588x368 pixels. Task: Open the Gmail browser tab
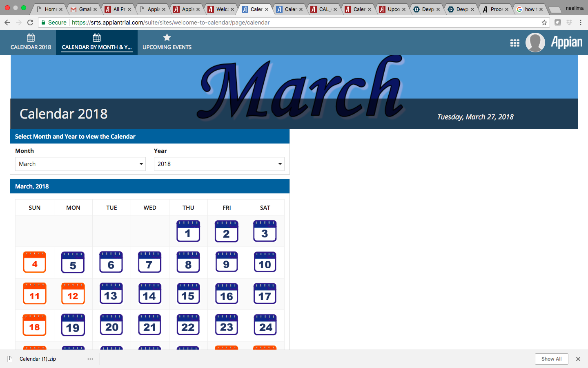(x=84, y=8)
